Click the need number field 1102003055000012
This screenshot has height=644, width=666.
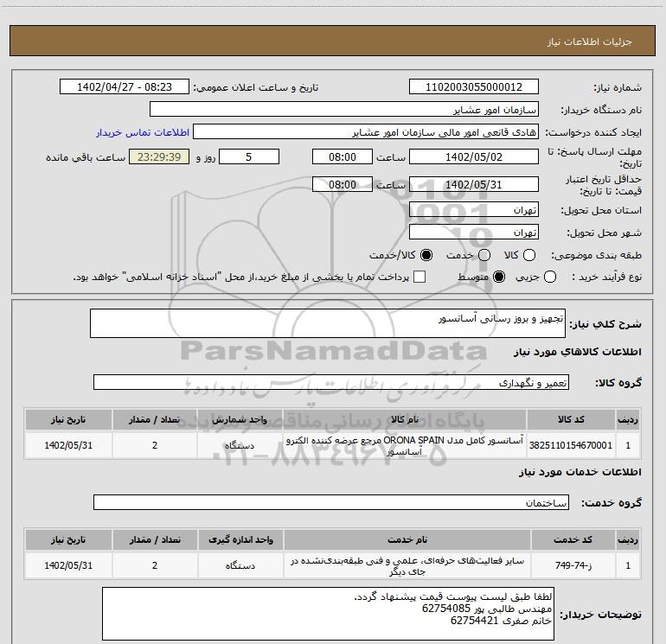474,87
